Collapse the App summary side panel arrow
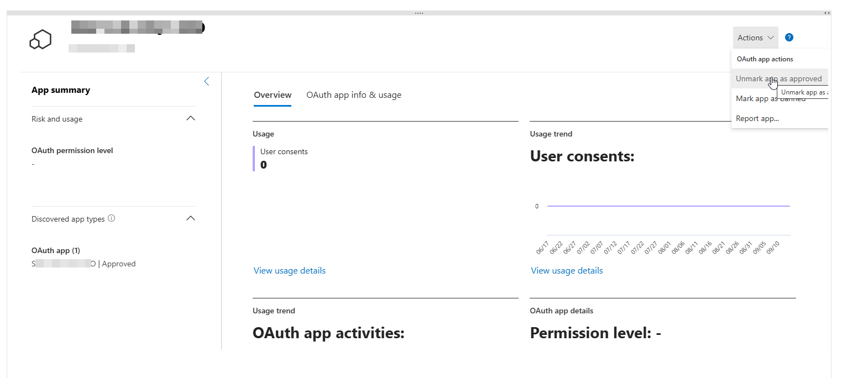The height and width of the screenshot is (378, 868). click(207, 81)
